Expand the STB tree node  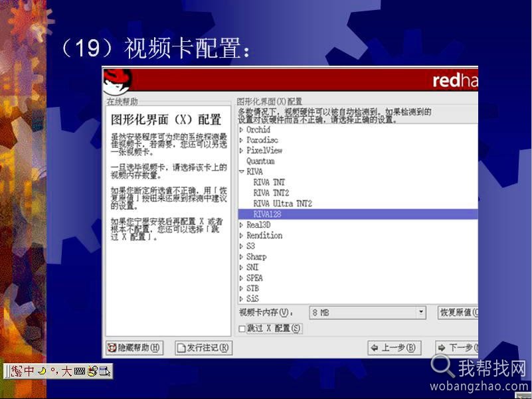point(241,288)
